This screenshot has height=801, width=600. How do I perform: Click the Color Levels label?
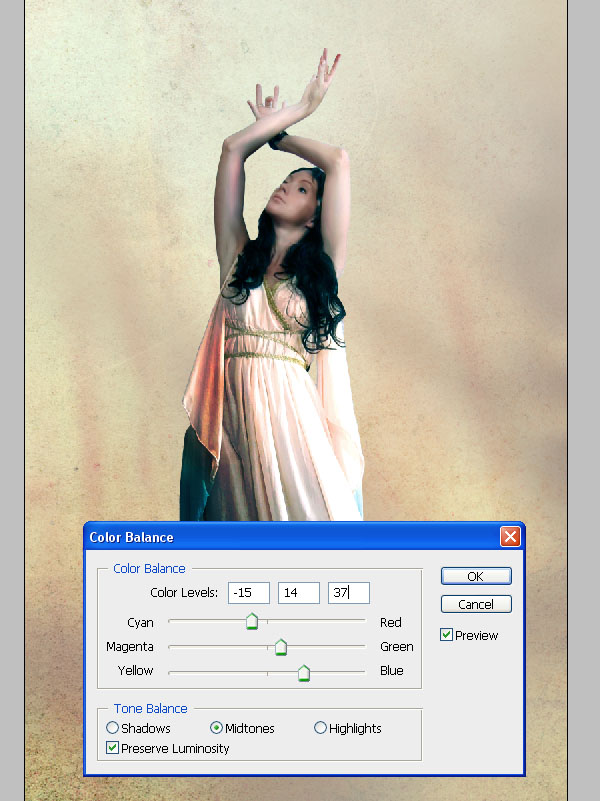(184, 592)
